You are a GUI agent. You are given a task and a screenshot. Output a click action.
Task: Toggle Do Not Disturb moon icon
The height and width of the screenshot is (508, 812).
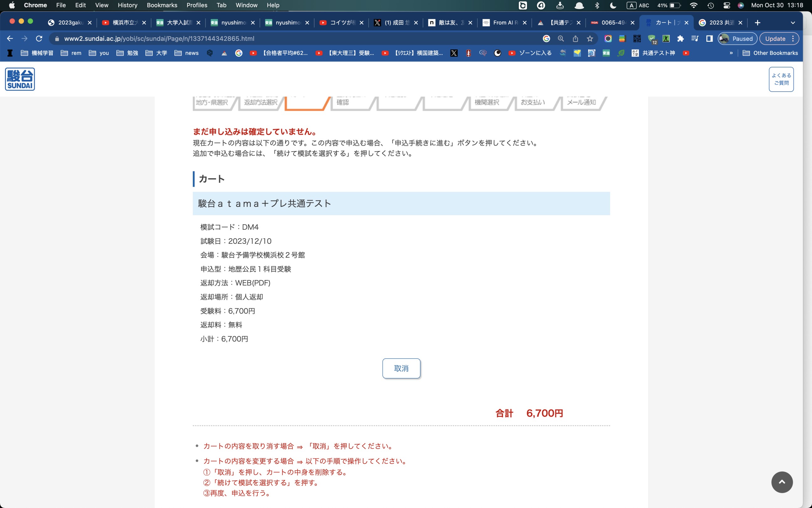pos(613,5)
